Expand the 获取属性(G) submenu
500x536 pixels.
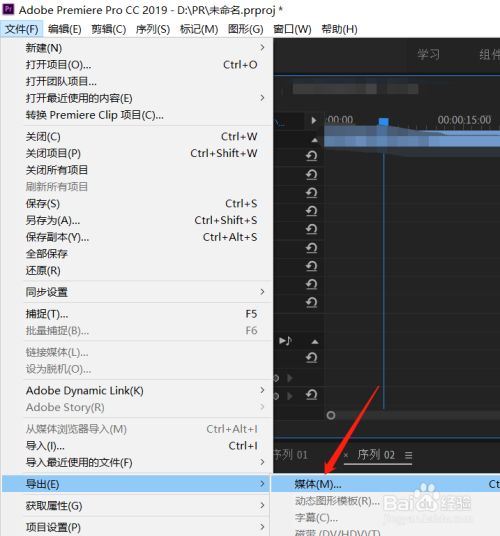[137, 506]
